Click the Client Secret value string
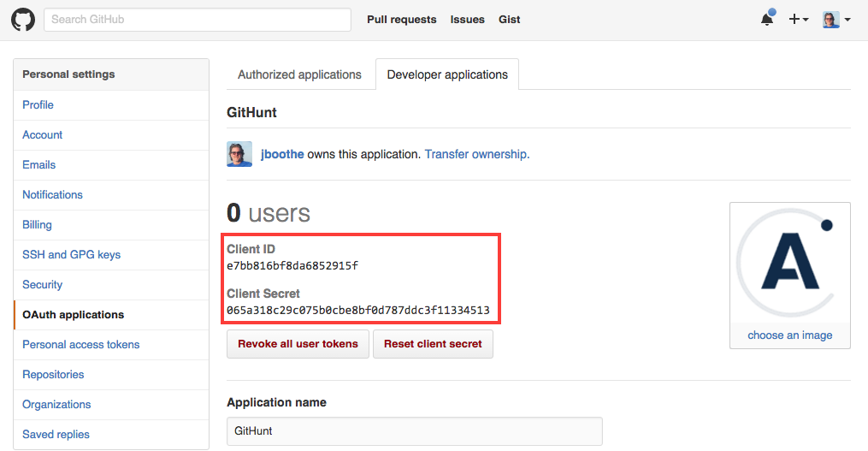Viewport: 868px width, 451px height. 358,311
